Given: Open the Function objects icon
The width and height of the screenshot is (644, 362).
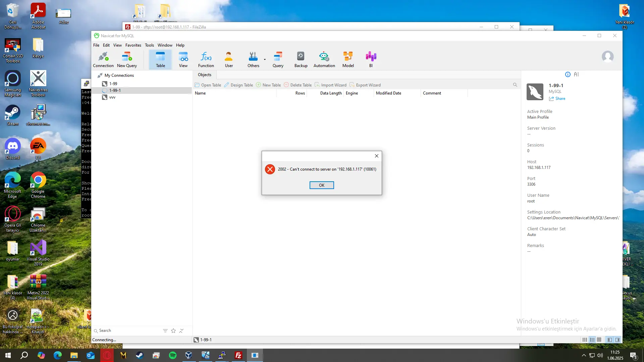Looking at the screenshot, I should (x=206, y=60).
